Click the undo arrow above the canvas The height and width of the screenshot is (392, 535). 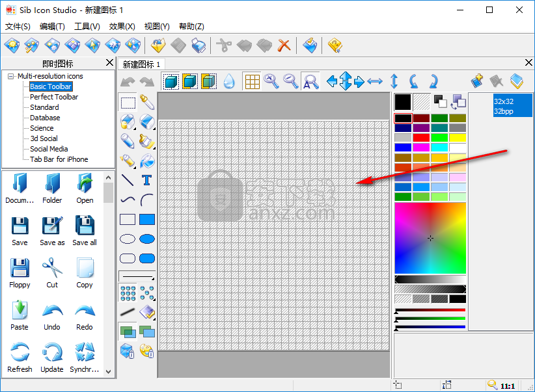click(x=128, y=82)
